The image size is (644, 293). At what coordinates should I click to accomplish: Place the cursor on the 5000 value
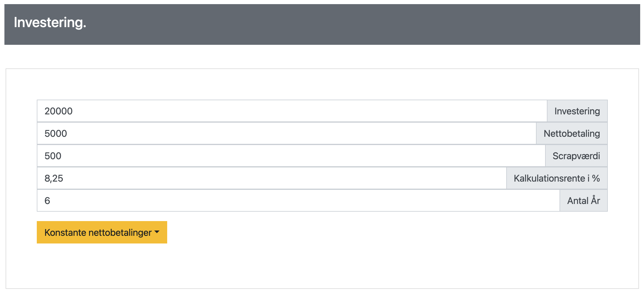click(56, 134)
